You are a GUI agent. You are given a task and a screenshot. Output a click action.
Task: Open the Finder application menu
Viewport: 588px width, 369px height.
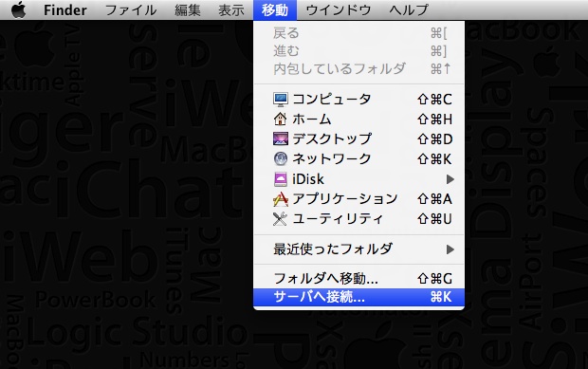tap(64, 10)
